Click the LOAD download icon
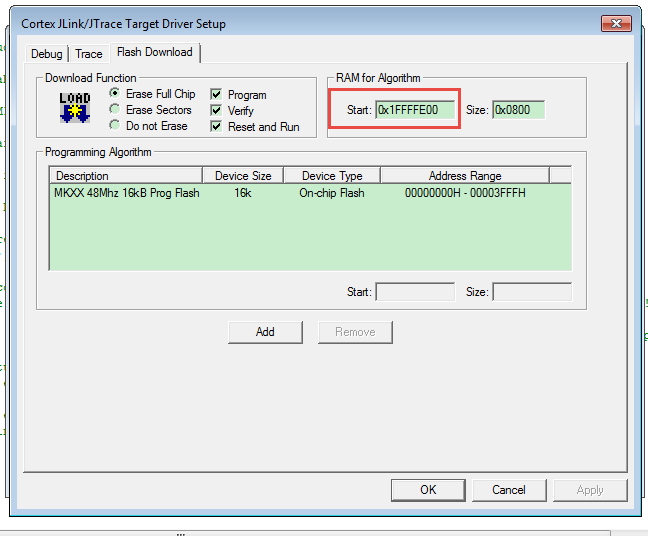The width and height of the screenshot is (648, 536). (x=75, y=107)
